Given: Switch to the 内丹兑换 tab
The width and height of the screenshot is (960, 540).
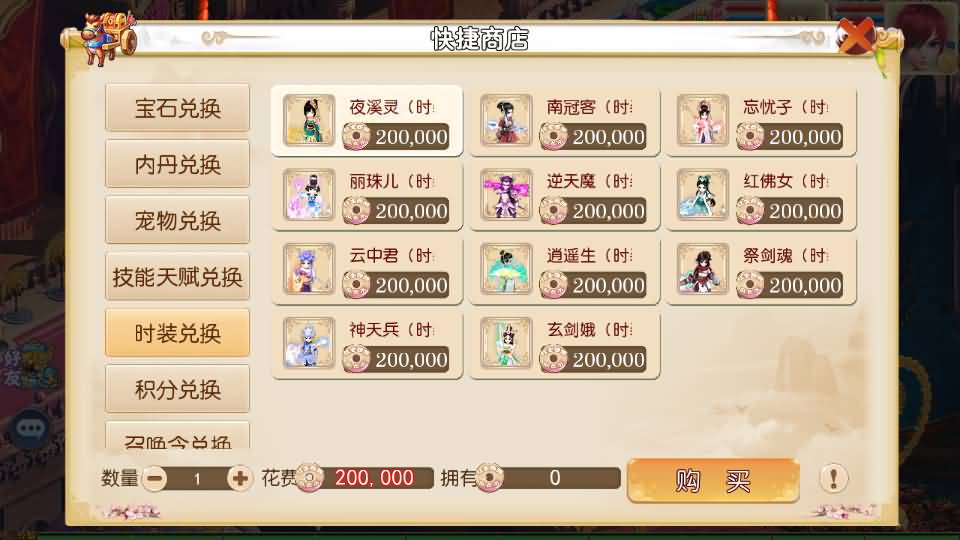Looking at the screenshot, I should 178,164.
